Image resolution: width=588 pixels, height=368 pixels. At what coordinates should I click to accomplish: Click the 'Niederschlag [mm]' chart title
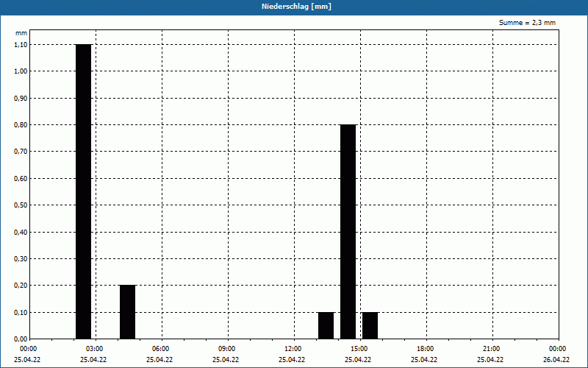click(x=296, y=7)
